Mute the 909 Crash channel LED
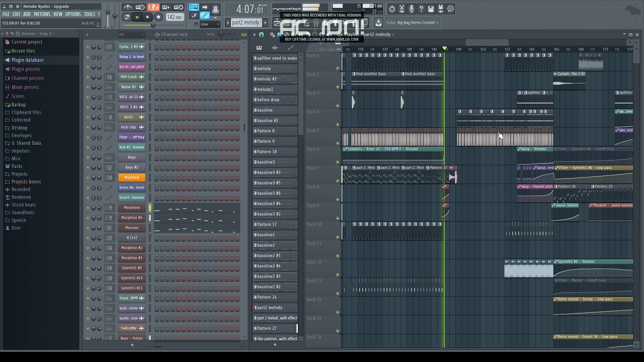Viewport: 644px width, 362px height. click(88, 77)
